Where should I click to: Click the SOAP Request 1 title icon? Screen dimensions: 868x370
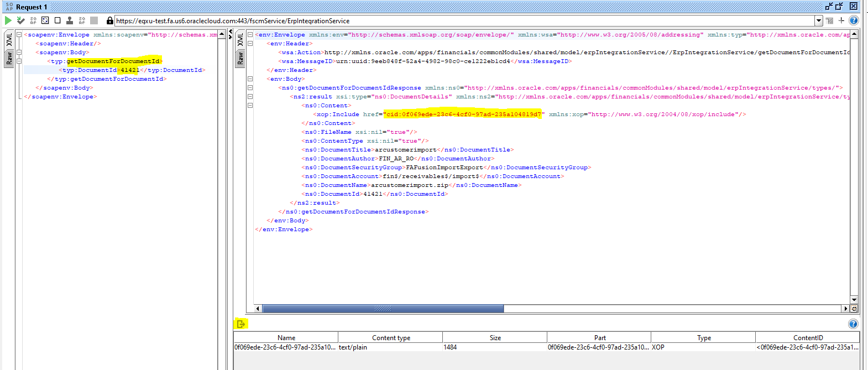9,7
